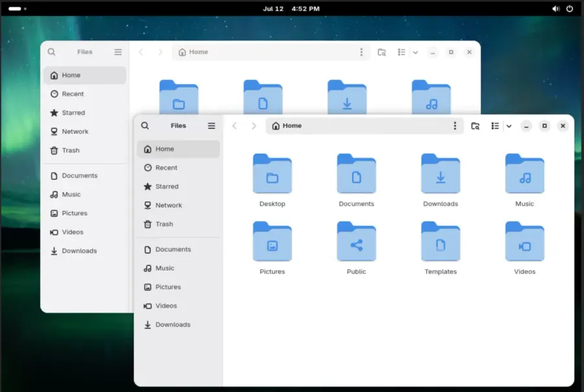584x392 pixels.
Task: Open the power menu in top bar
Action: click(570, 8)
